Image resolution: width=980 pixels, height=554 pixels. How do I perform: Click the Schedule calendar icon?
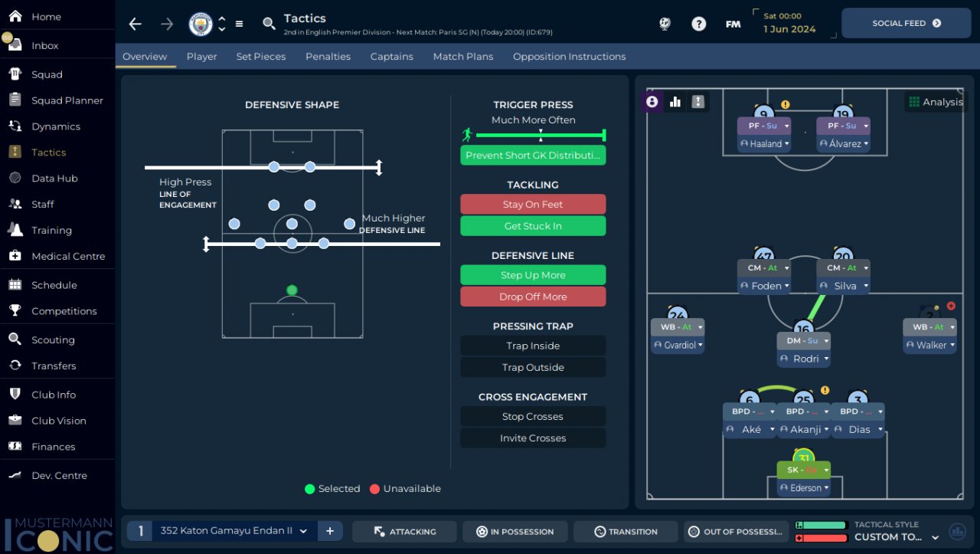click(x=15, y=285)
